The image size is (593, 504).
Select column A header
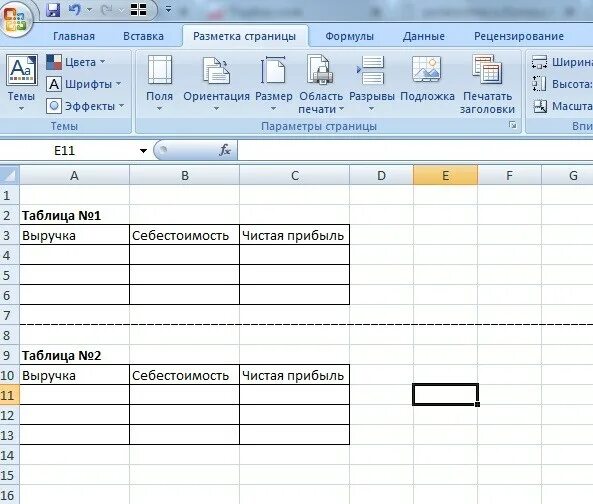coord(74,175)
